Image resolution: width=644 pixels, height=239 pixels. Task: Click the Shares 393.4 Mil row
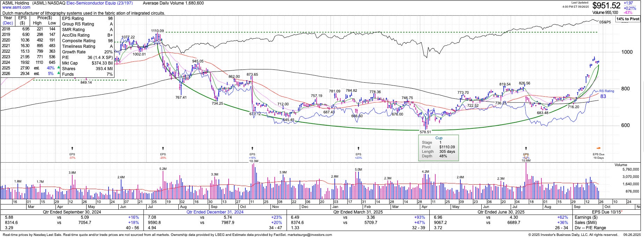[87, 69]
